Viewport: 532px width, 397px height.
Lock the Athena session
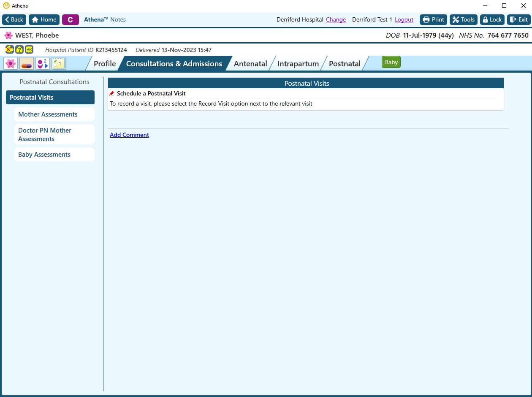(492, 19)
